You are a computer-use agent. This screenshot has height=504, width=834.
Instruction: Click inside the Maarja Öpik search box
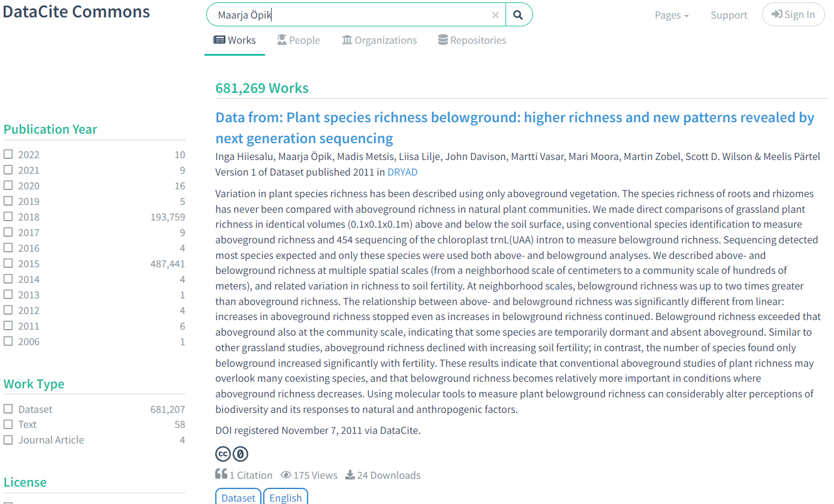tap(354, 15)
